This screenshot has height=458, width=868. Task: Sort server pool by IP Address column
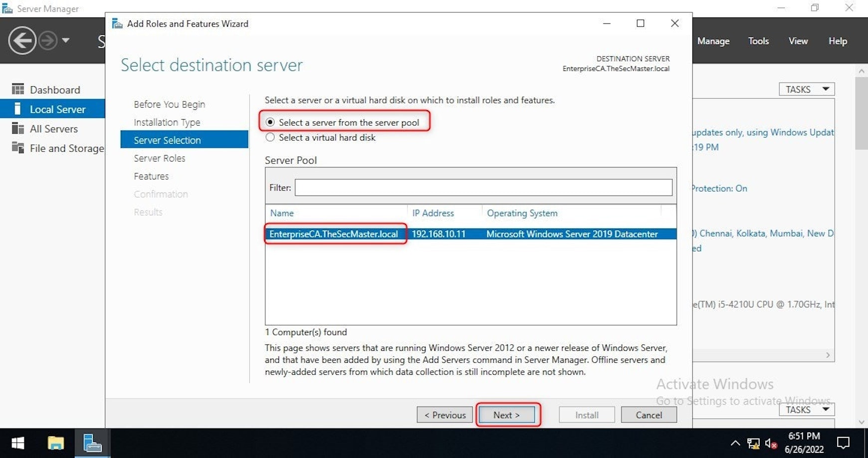tap(433, 213)
